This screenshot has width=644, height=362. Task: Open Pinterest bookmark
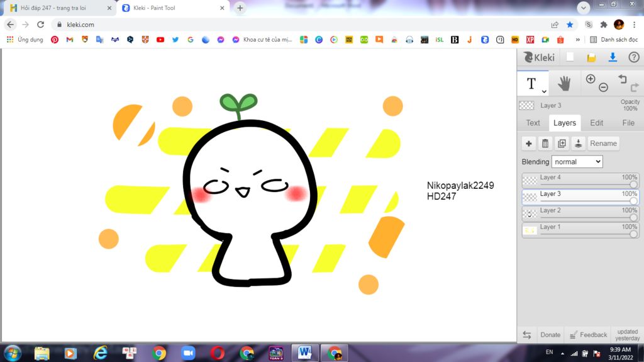(55, 40)
